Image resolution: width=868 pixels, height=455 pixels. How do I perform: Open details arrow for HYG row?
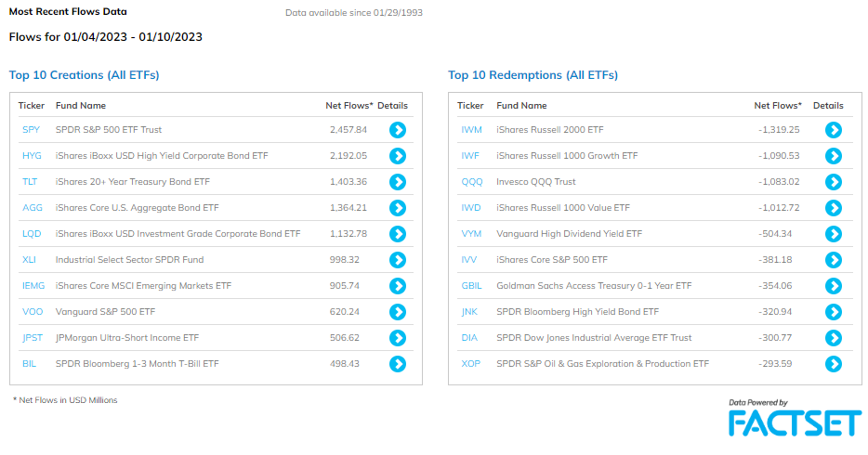click(x=398, y=156)
